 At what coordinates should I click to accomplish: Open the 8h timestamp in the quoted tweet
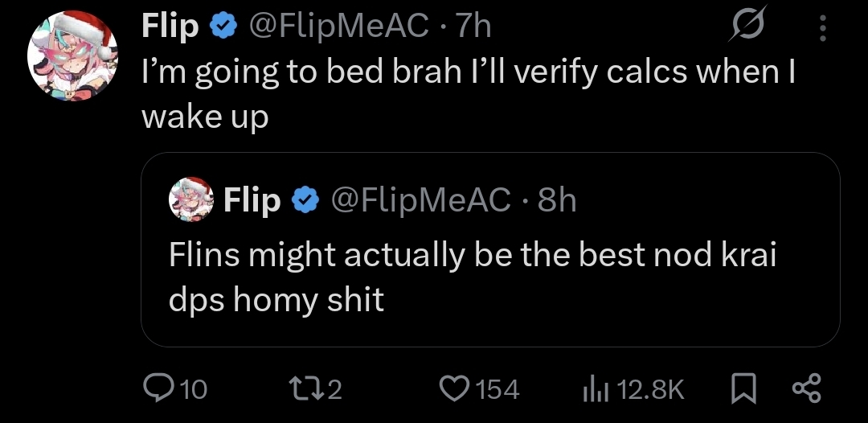[x=557, y=200]
